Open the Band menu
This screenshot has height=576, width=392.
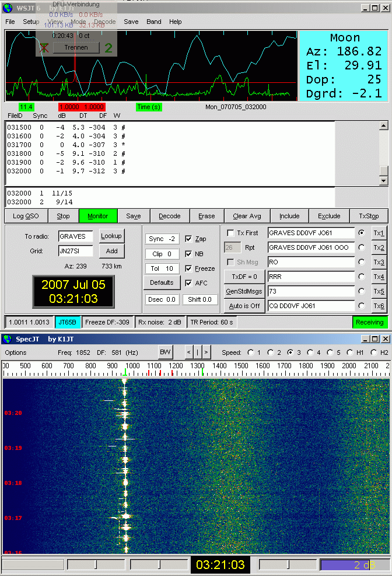154,22
